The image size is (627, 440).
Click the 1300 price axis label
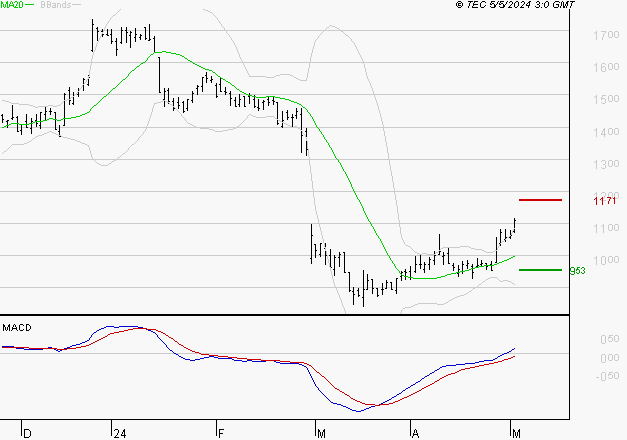pyautogui.click(x=606, y=164)
